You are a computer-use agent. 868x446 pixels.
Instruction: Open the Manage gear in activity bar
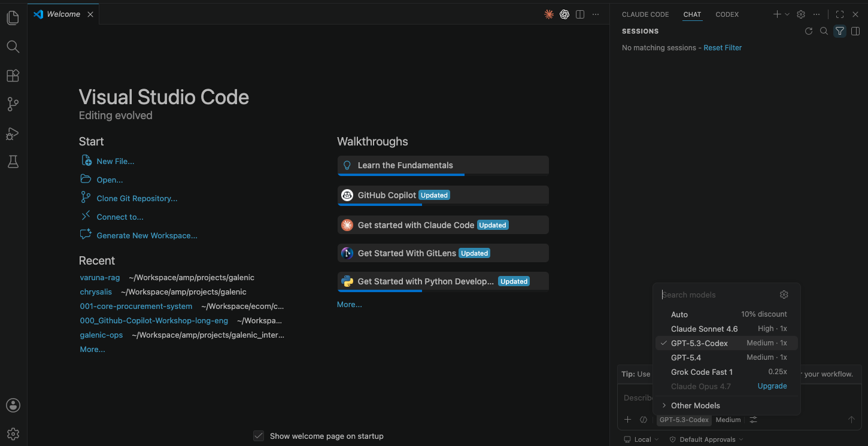click(x=13, y=434)
